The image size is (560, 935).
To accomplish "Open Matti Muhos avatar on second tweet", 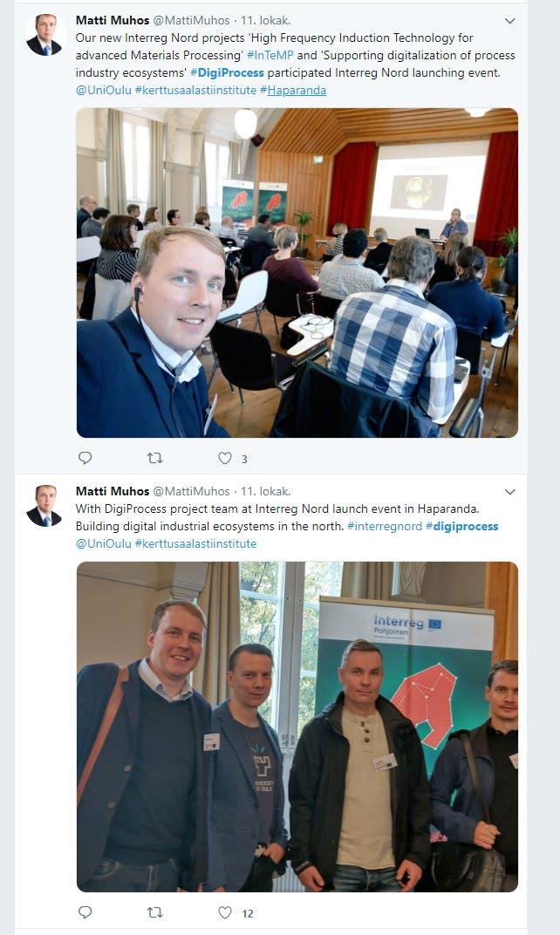I will tap(44, 506).
